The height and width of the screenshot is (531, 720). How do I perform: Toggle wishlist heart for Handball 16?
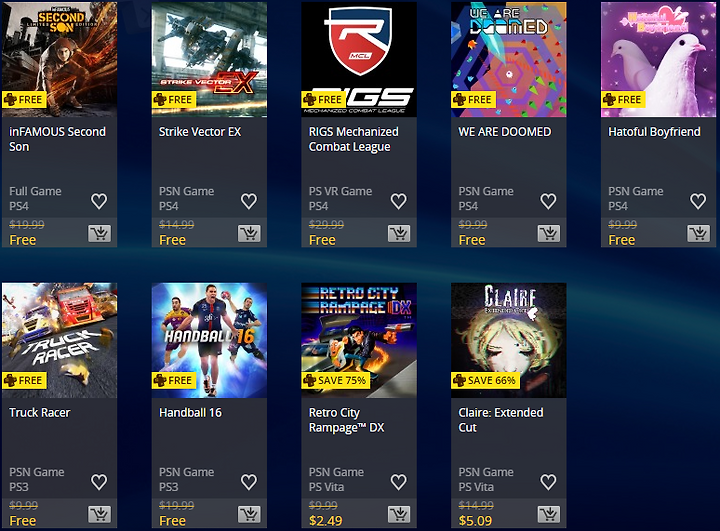(249, 481)
